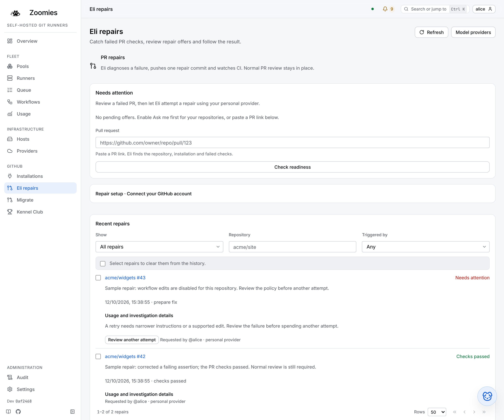Open the docs book icon in sidebar footer
This screenshot has height=420, width=504.
coord(8,412)
